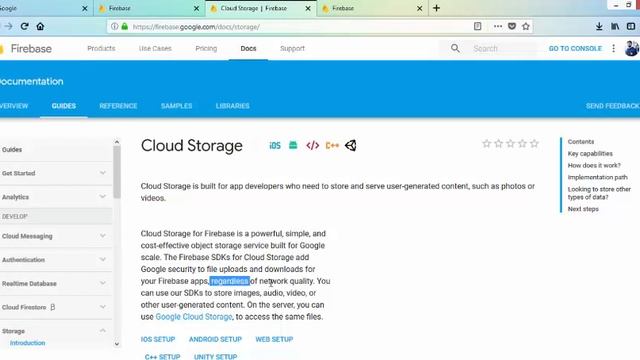Jump to Implementation path section

click(597, 177)
